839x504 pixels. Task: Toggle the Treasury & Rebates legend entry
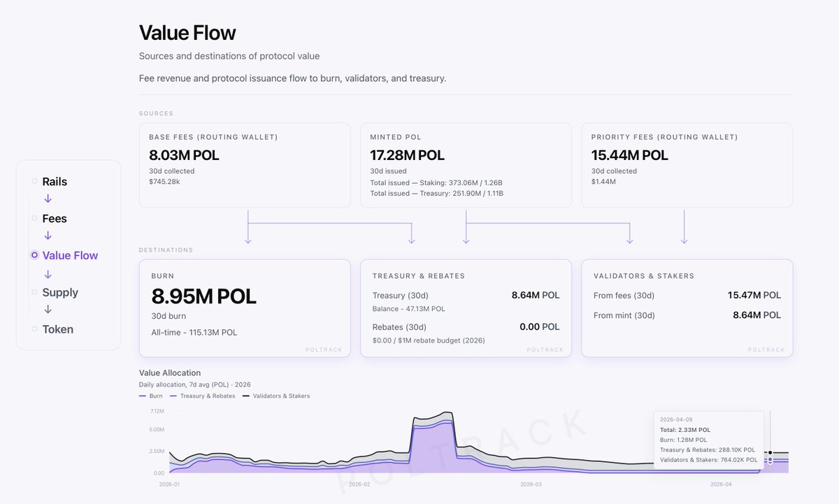203,396
